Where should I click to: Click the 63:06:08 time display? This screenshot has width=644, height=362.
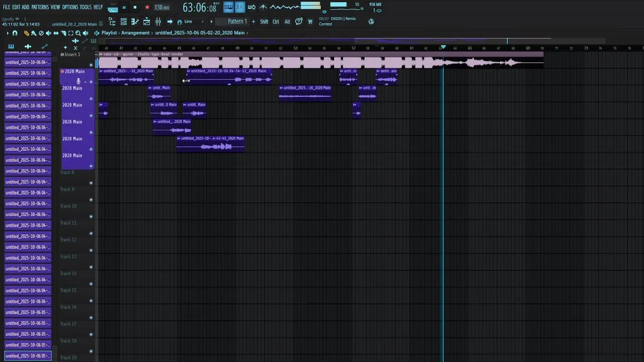click(199, 8)
